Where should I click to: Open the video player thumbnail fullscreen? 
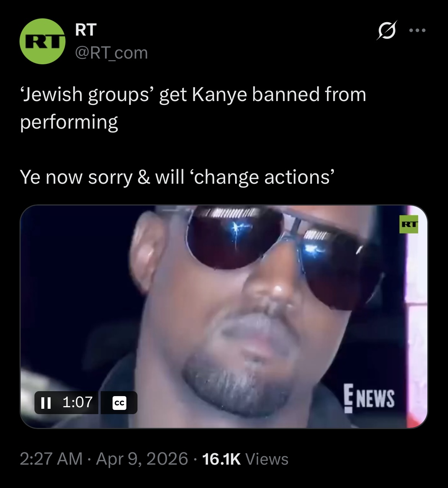[224, 317]
